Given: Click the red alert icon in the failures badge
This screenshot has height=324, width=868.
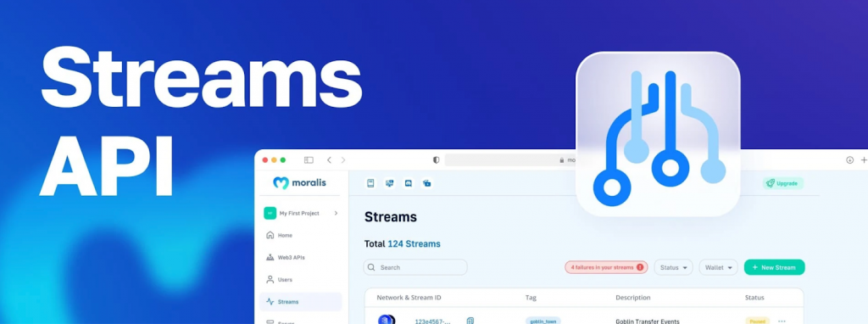Looking at the screenshot, I should pos(640,267).
